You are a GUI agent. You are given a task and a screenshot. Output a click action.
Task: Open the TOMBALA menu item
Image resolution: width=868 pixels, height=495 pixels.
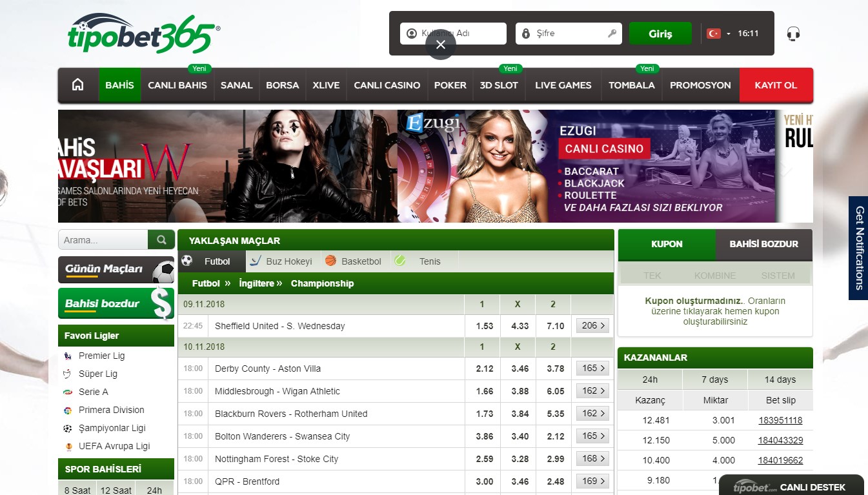coord(631,85)
